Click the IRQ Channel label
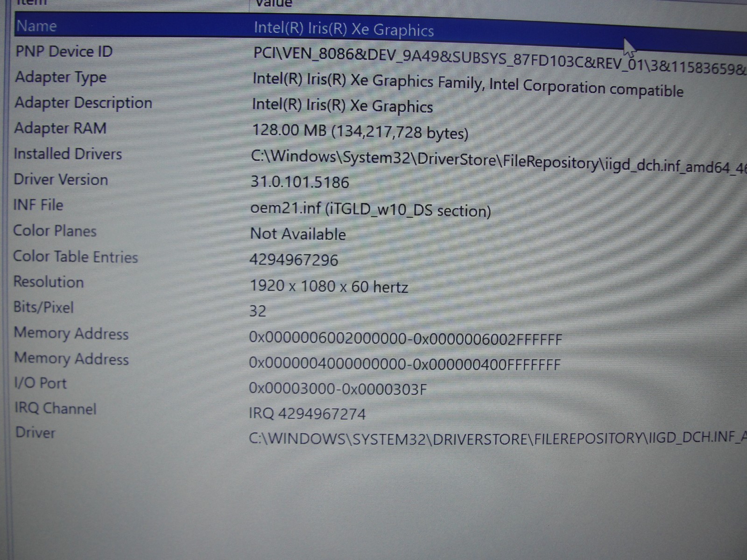The width and height of the screenshot is (747, 560). (x=56, y=408)
